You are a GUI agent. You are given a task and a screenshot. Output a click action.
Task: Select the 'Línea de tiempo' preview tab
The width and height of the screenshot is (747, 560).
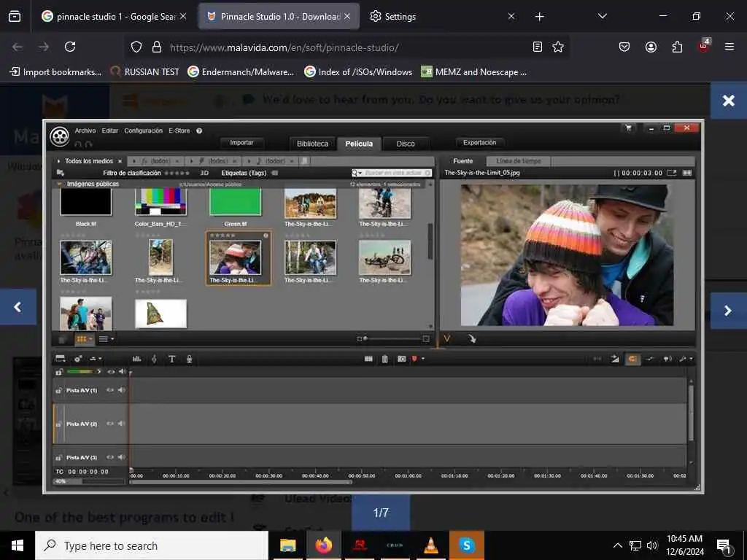pos(519,161)
